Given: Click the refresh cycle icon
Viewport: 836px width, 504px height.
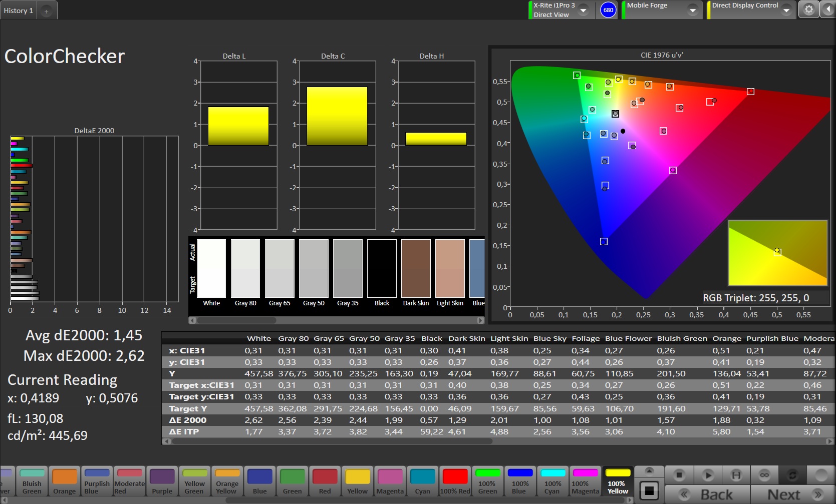Looking at the screenshot, I should coord(792,474).
